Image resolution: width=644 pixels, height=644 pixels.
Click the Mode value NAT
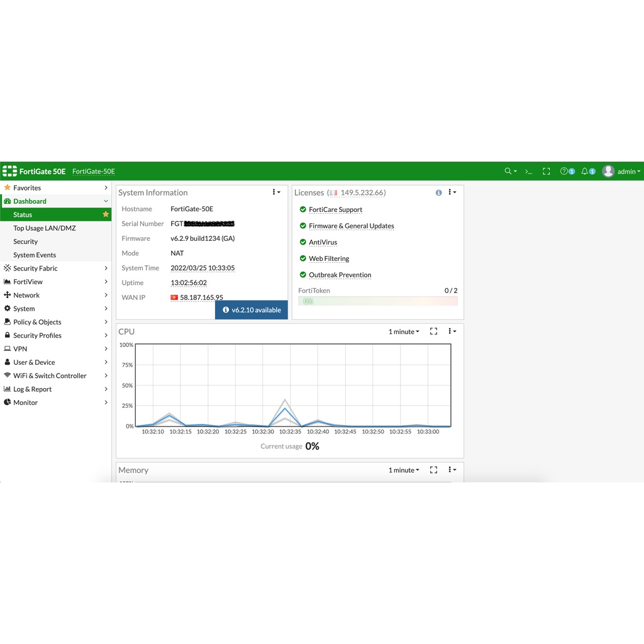(177, 253)
